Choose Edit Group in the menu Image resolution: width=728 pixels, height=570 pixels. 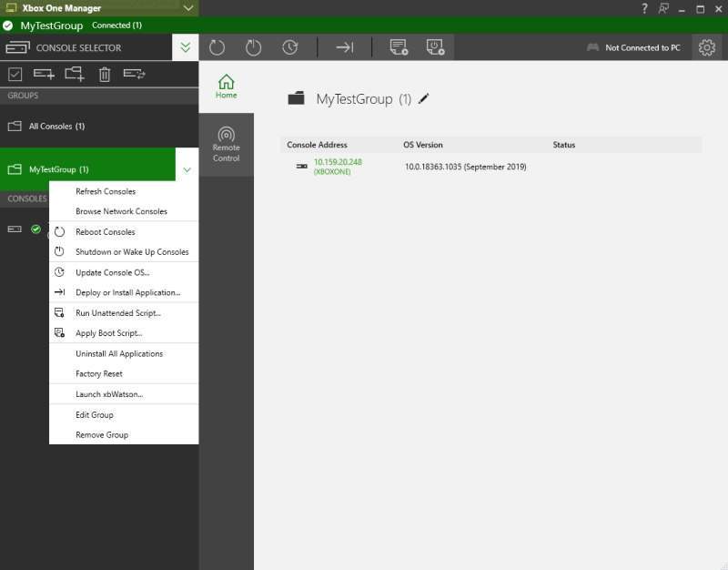coord(124,415)
